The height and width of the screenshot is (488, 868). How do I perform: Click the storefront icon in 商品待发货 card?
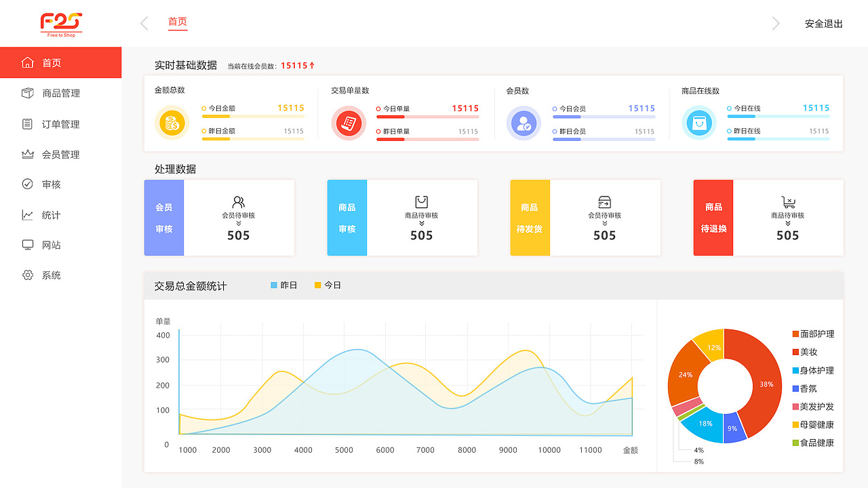click(605, 202)
